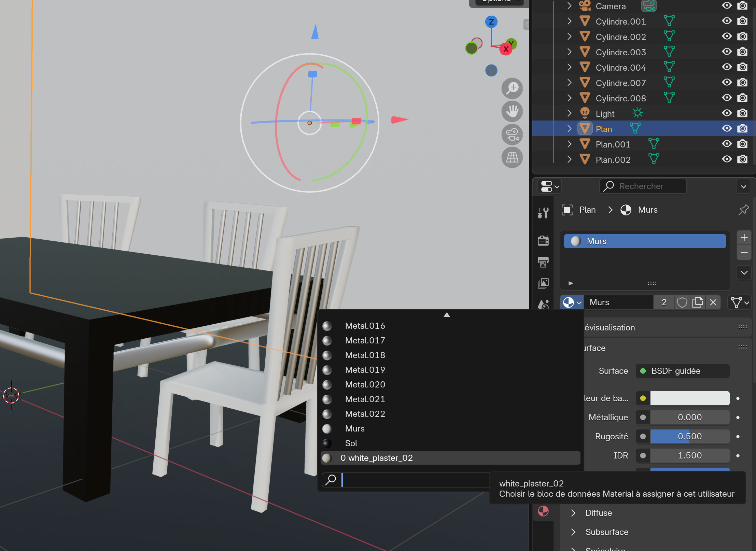Disable render camera icon for Plan.002

(742, 159)
